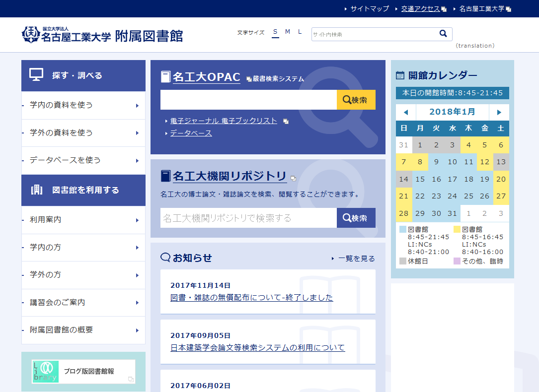Expand データベースを使う menu item
Screen dimensions: 539x392
[83, 160]
